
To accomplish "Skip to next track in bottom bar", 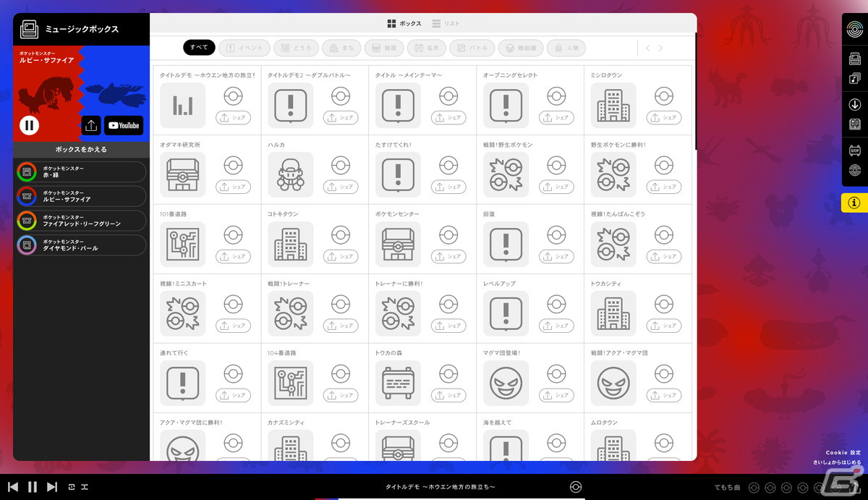I will 51,487.
